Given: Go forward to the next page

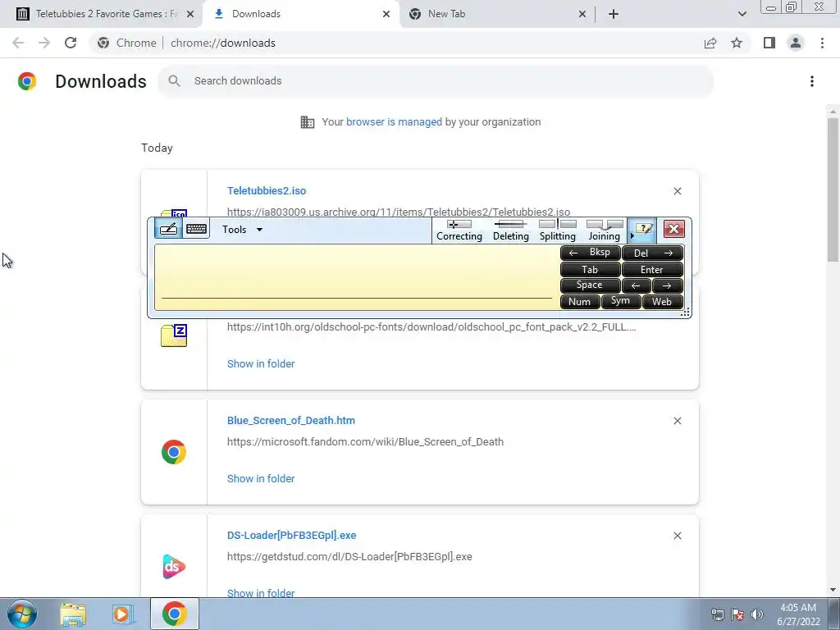Looking at the screenshot, I should (x=44, y=43).
